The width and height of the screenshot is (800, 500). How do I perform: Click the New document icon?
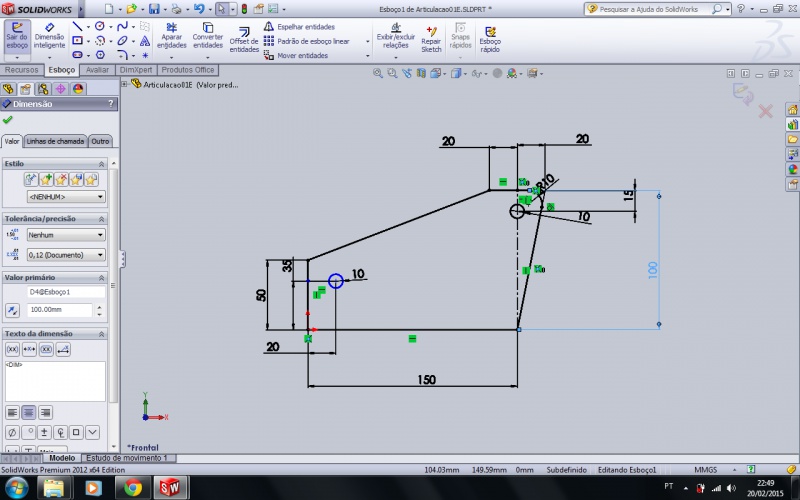pyautogui.click(x=109, y=9)
